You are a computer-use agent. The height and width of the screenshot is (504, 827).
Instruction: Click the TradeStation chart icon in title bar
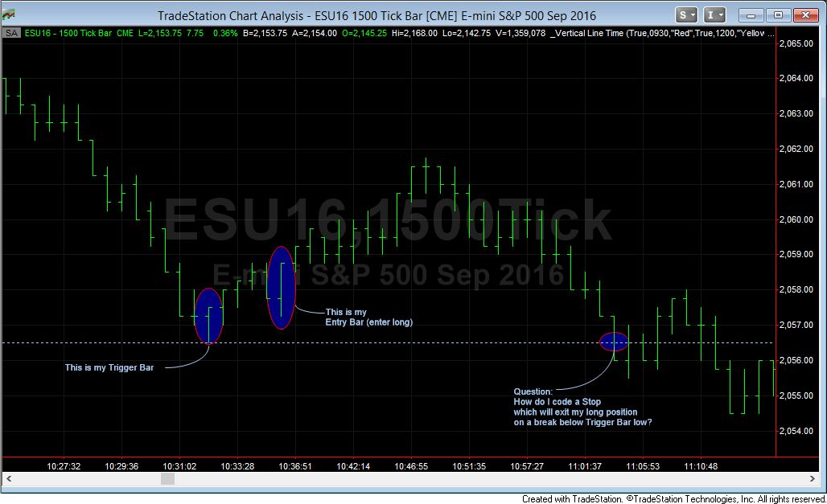point(8,15)
